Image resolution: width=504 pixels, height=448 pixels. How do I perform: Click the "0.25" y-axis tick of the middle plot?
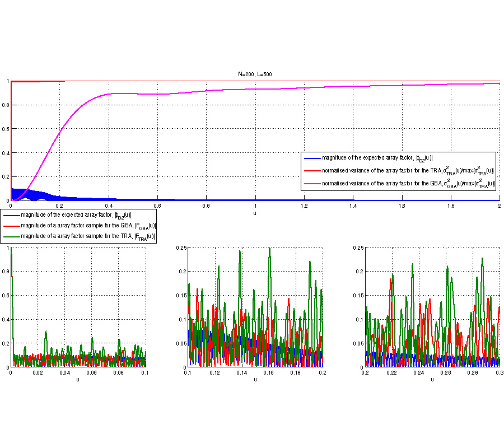(x=181, y=248)
